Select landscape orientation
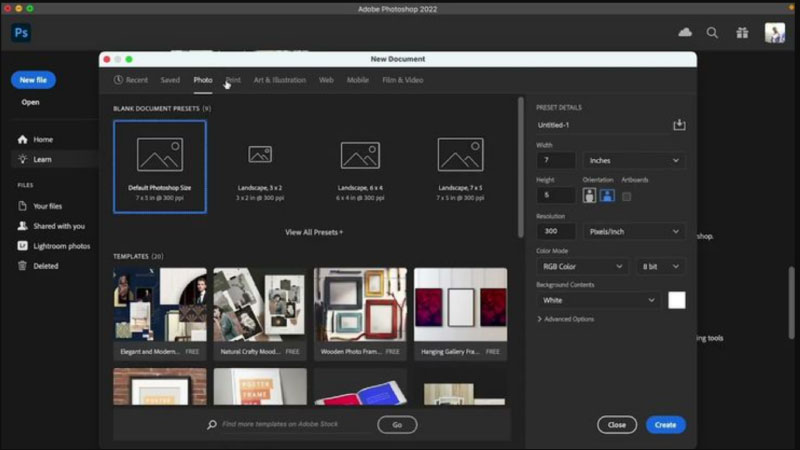Screen dimensions: 800x450 click(607, 196)
